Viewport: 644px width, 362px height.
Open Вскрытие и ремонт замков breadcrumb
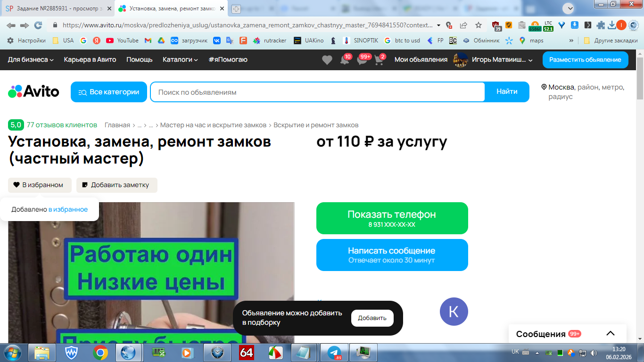(x=316, y=125)
